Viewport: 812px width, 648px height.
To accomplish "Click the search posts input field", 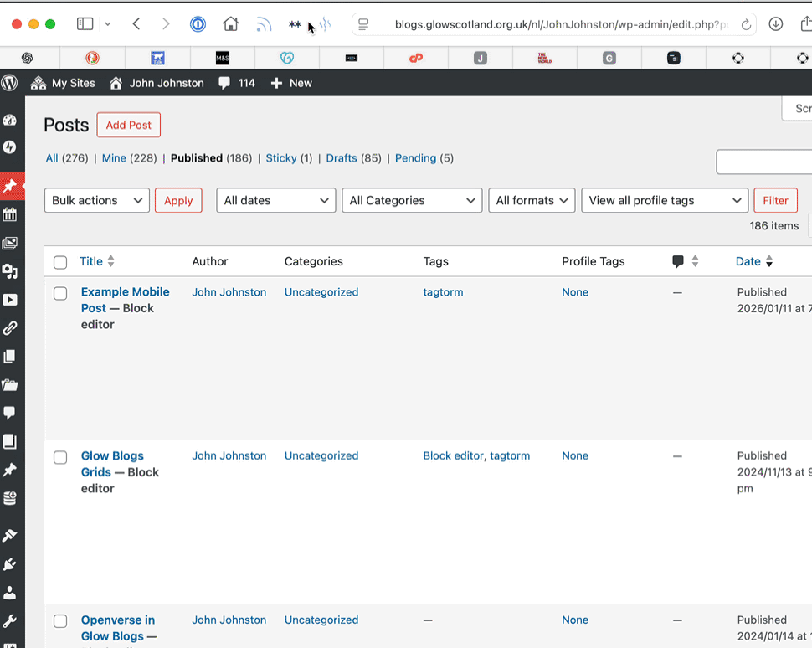I will click(x=763, y=162).
